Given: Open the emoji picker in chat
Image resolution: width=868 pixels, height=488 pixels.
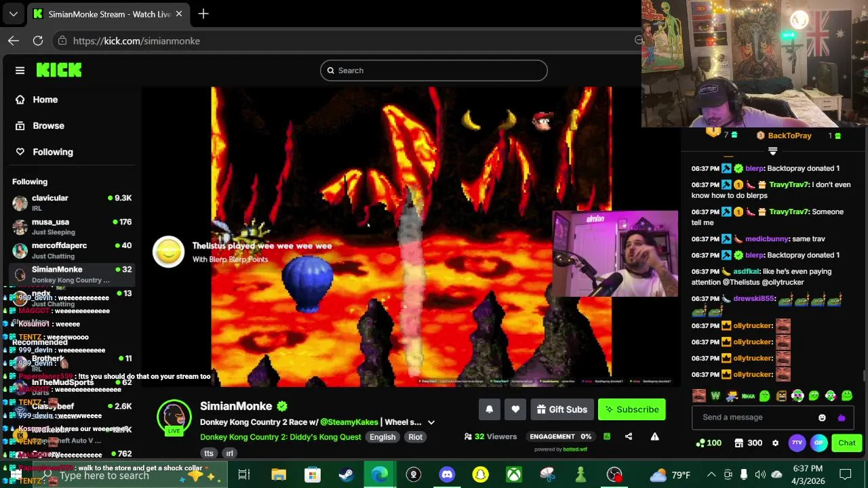Looking at the screenshot, I should pos(822,418).
